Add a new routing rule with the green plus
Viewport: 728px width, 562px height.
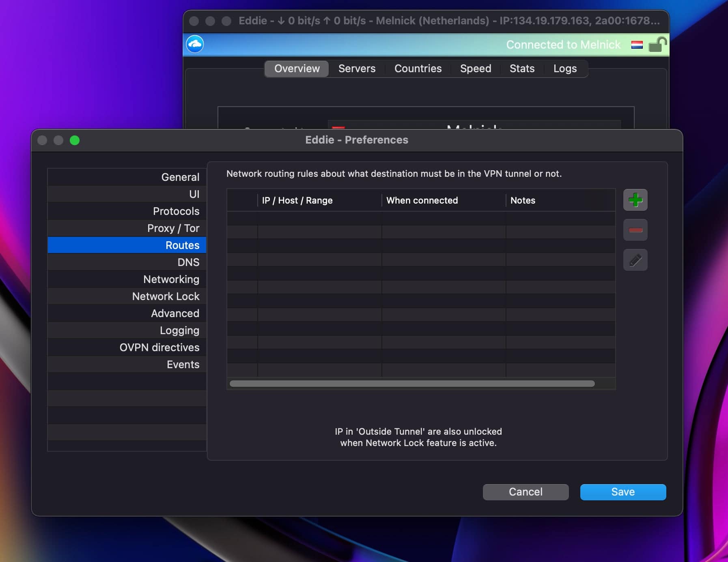click(x=635, y=199)
